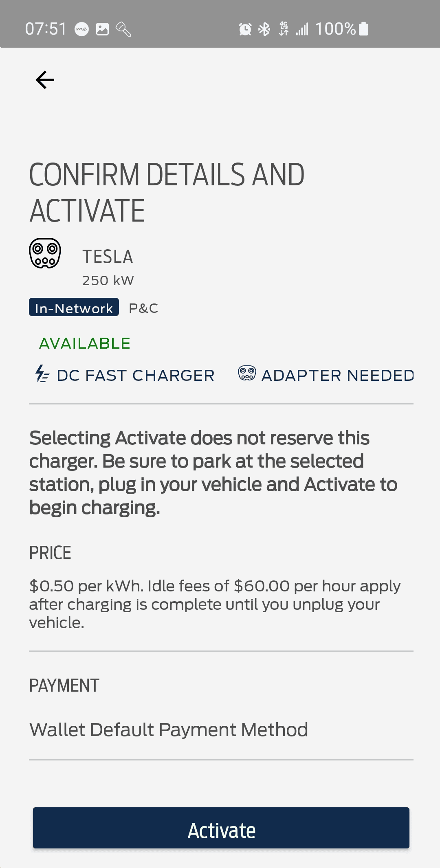Tap the TESLA charger name
This screenshot has width=440, height=868.
(x=108, y=257)
